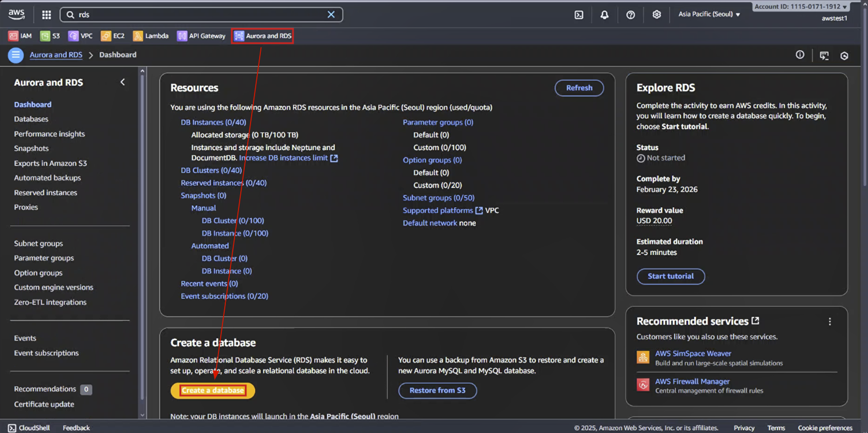Open Aurora and RDS favorite shortcut
The height and width of the screenshot is (433, 868).
pos(263,36)
